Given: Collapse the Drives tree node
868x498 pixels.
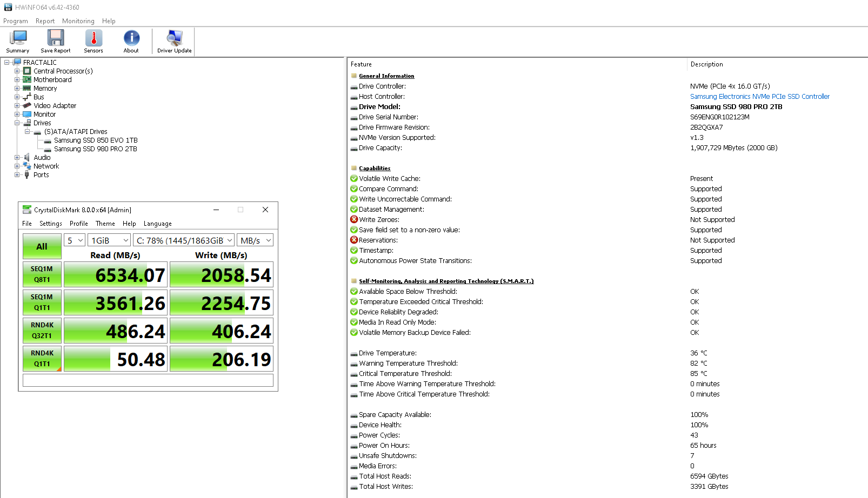Looking at the screenshot, I should click(x=17, y=123).
